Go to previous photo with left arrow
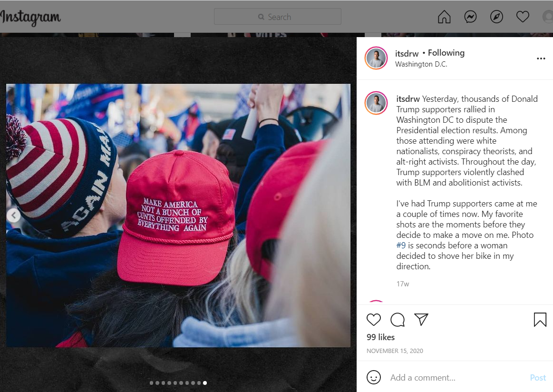This screenshot has width=553, height=392. 14,215
